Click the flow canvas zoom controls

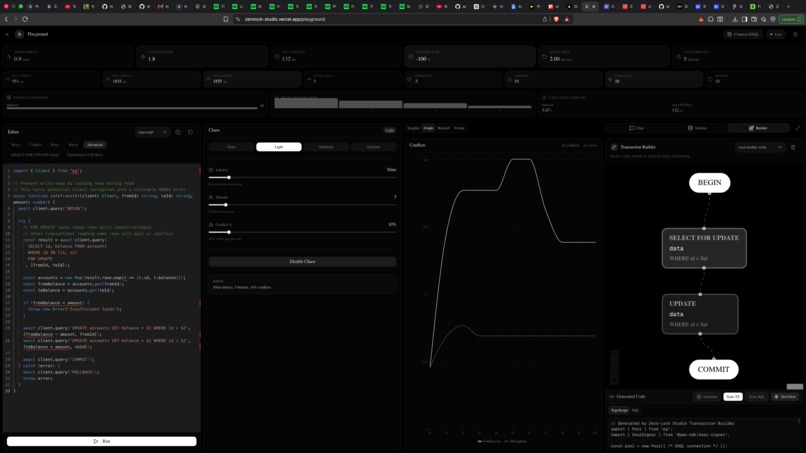tap(614, 367)
